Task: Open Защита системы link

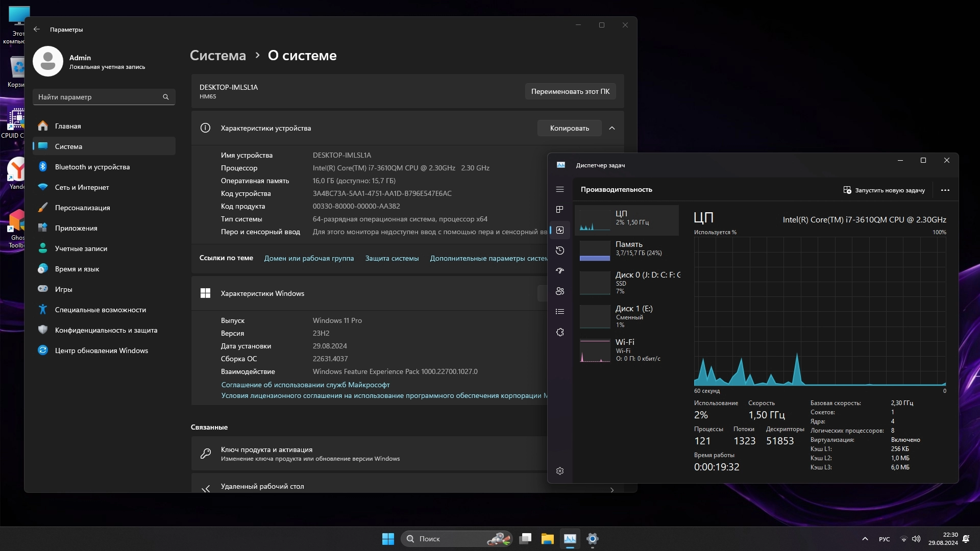Action: 391,258
